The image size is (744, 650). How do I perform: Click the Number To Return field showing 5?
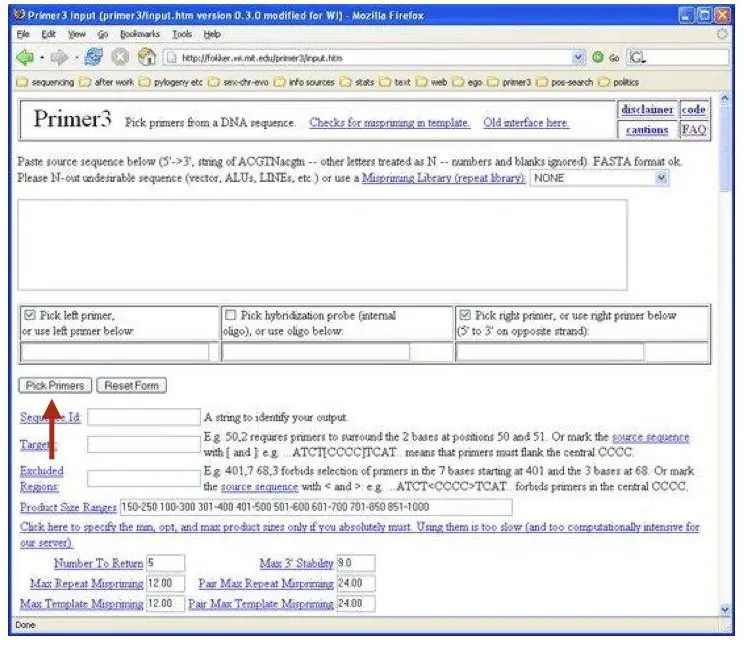pyautogui.click(x=165, y=563)
